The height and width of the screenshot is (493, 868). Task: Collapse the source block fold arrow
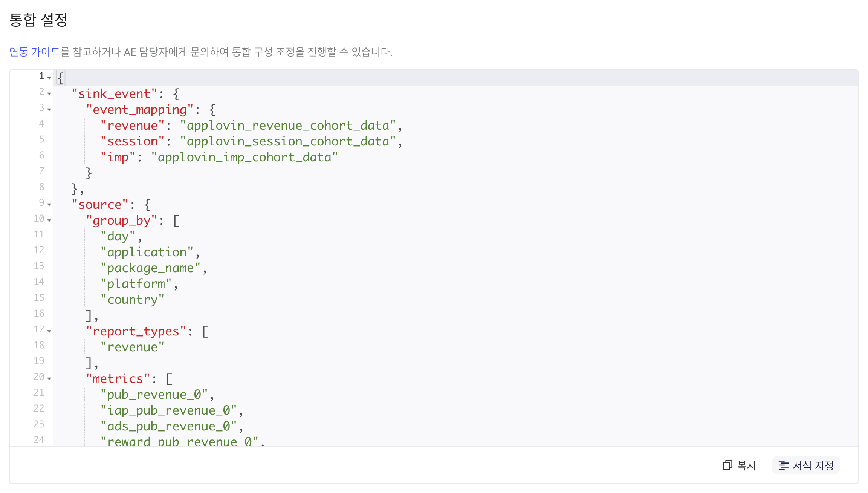[49, 204]
